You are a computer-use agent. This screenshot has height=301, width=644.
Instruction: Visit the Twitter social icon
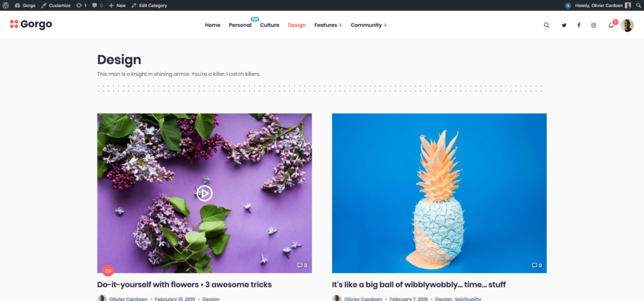(564, 25)
